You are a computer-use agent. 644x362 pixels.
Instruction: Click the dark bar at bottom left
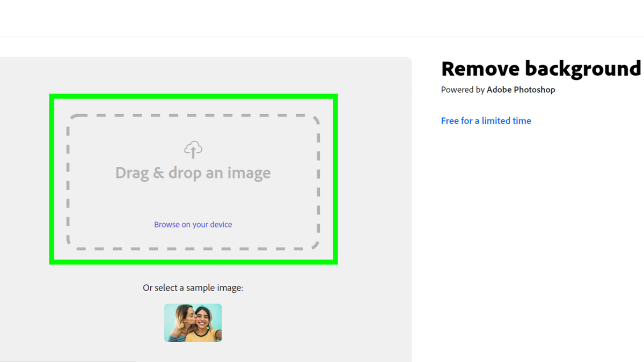click(69, 361)
